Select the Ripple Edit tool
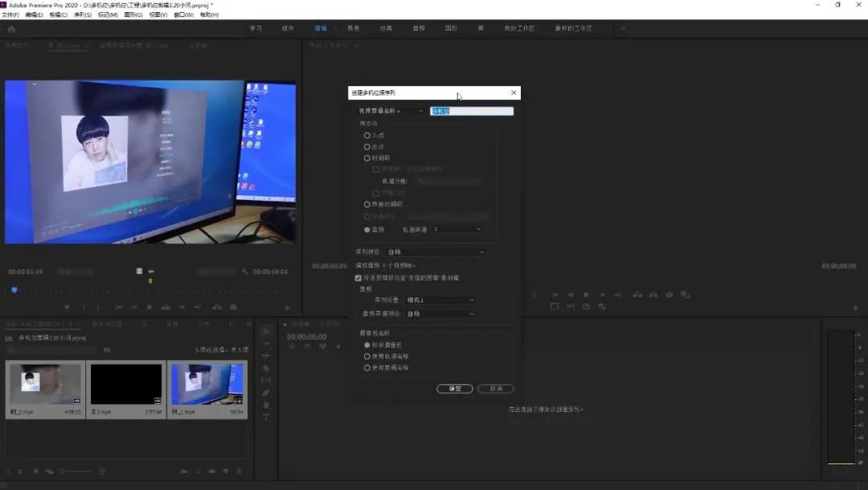This screenshot has width=868, height=490. [x=266, y=356]
